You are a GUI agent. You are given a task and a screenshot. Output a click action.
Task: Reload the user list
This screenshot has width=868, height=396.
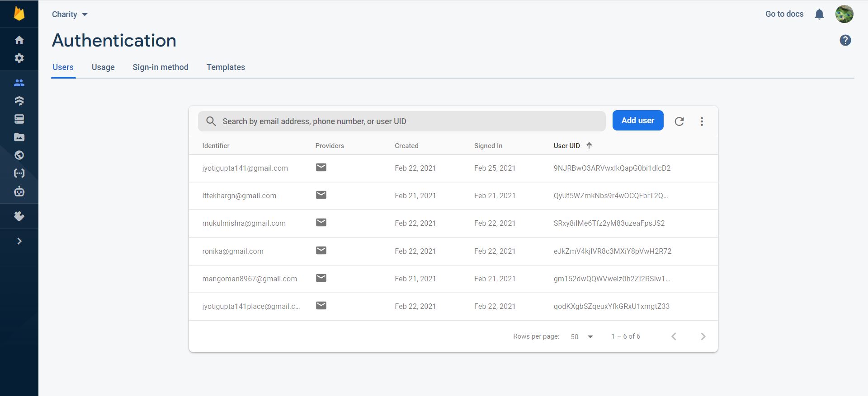point(679,121)
